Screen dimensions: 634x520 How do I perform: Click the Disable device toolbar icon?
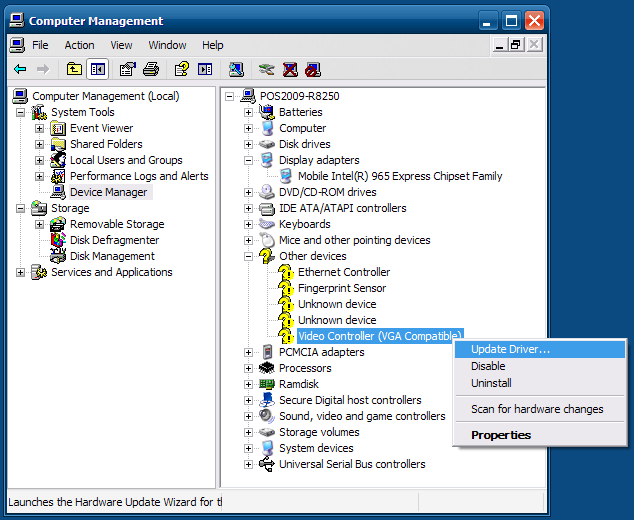tap(313, 69)
